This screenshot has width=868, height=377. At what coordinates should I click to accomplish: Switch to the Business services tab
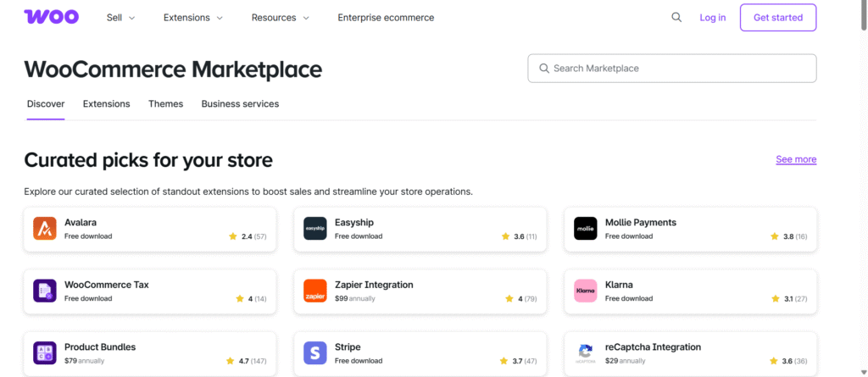(240, 104)
